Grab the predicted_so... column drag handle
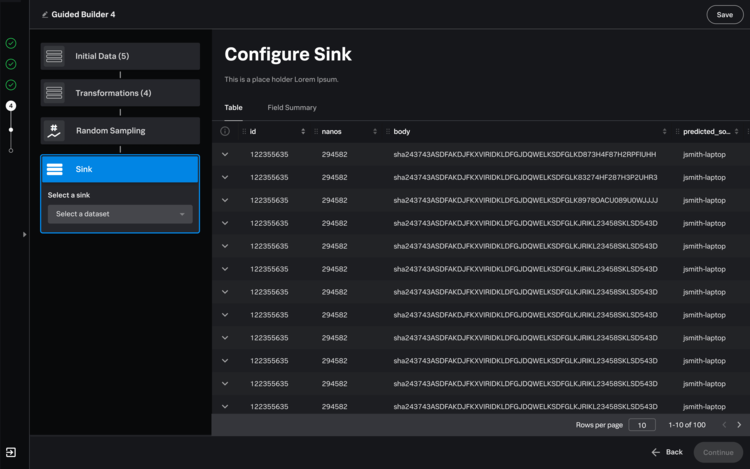The height and width of the screenshot is (469, 750). tap(677, 131)
